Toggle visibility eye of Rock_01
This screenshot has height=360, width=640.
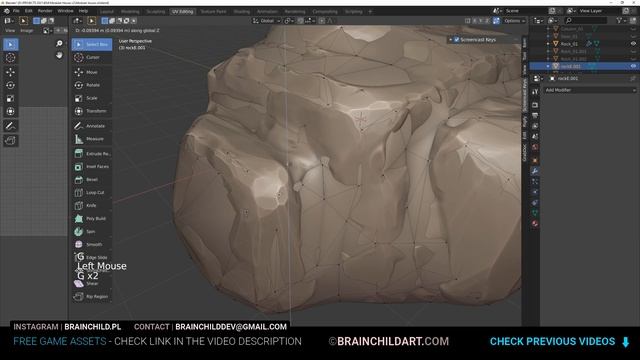pos(633,44)
